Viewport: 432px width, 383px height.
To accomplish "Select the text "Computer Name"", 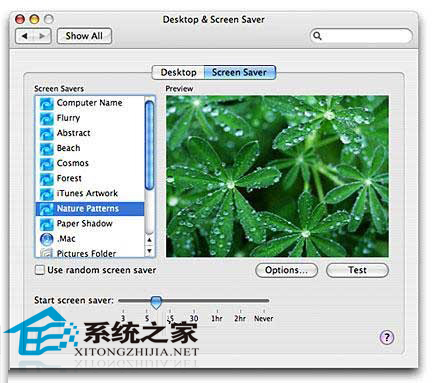I will tap(89, 103).
